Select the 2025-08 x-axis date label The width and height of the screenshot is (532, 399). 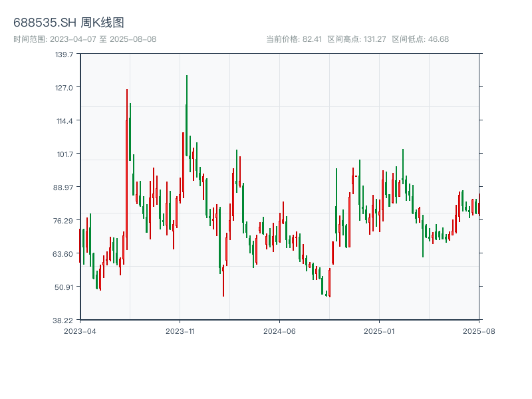tap(479, 331)
